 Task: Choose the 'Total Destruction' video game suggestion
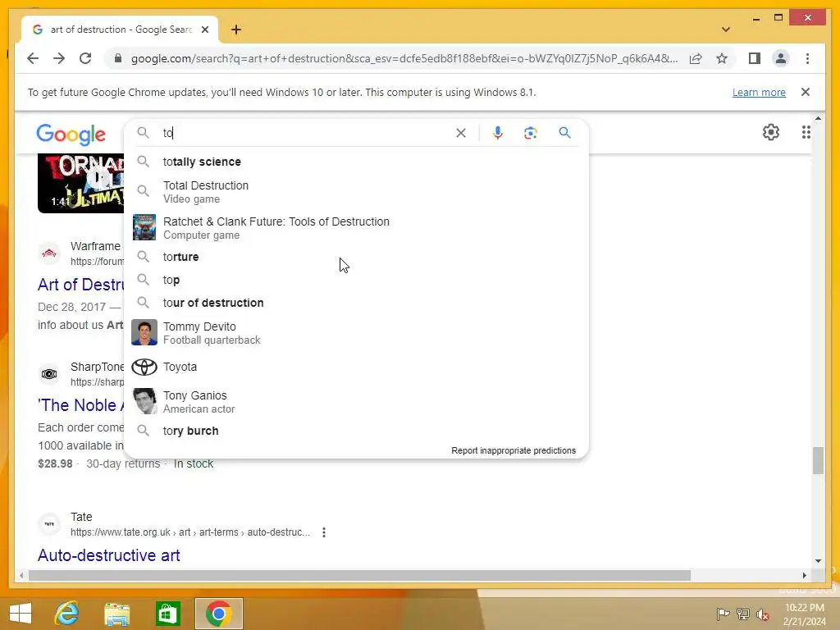(356, 192)
